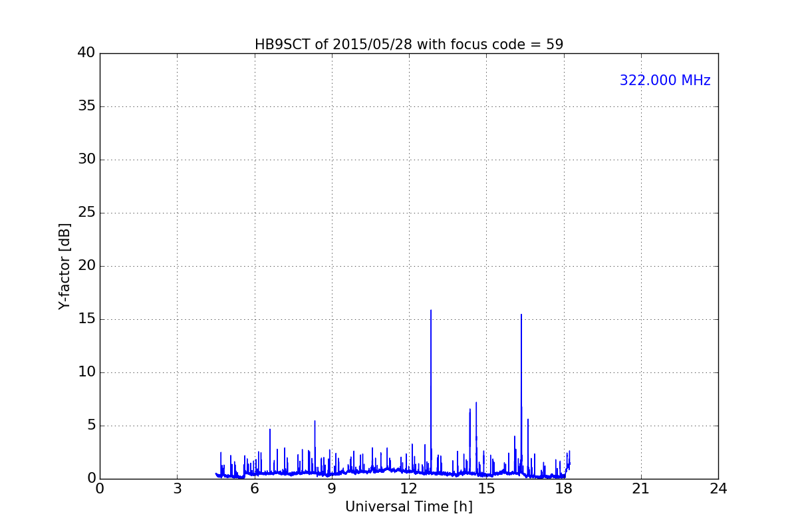
Task: Click the x-axis tick label '21'
Action: [x=641, y=489]
